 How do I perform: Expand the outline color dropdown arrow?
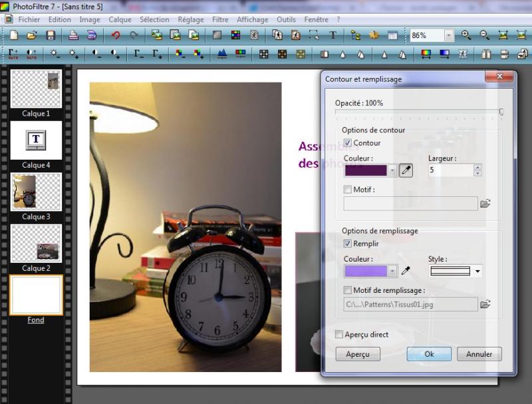coord(392,170)
